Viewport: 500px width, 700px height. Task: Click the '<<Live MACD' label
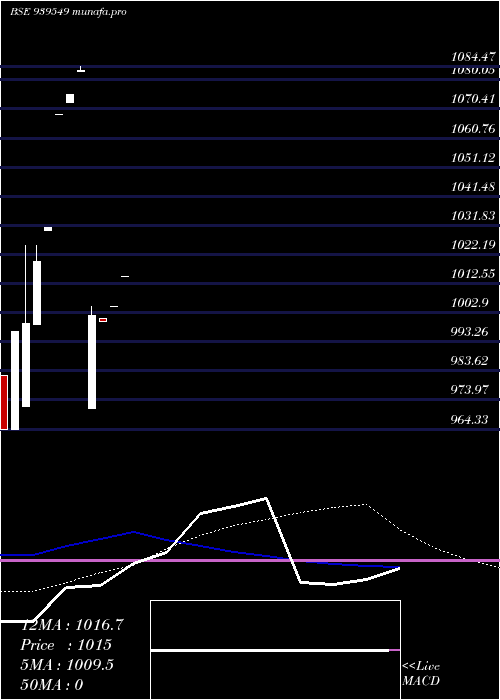421,674
